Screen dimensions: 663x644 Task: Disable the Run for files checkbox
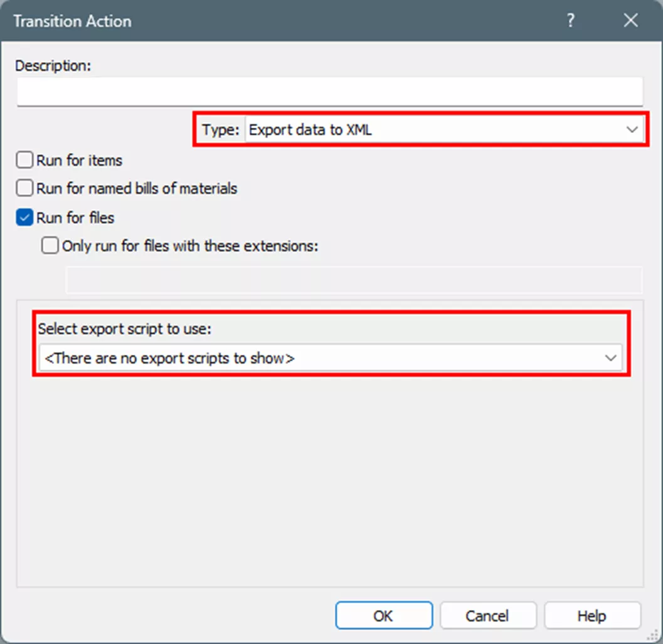pos(23,218)
